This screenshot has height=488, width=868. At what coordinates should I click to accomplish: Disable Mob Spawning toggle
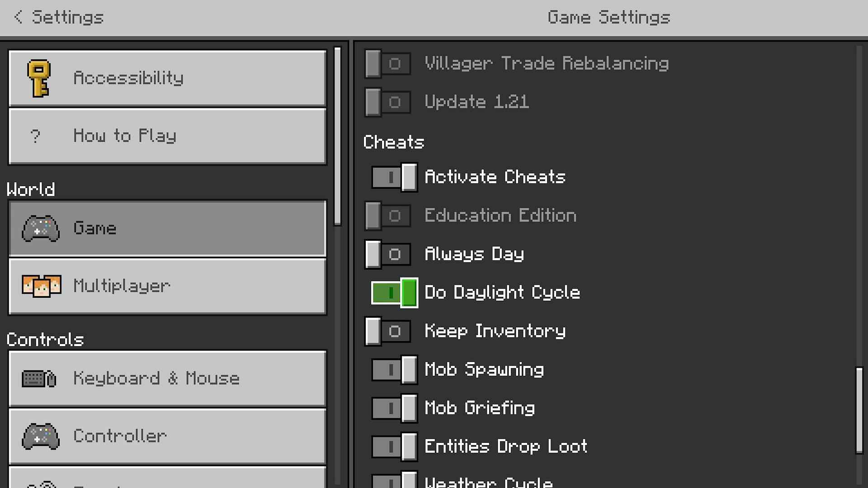394,370
